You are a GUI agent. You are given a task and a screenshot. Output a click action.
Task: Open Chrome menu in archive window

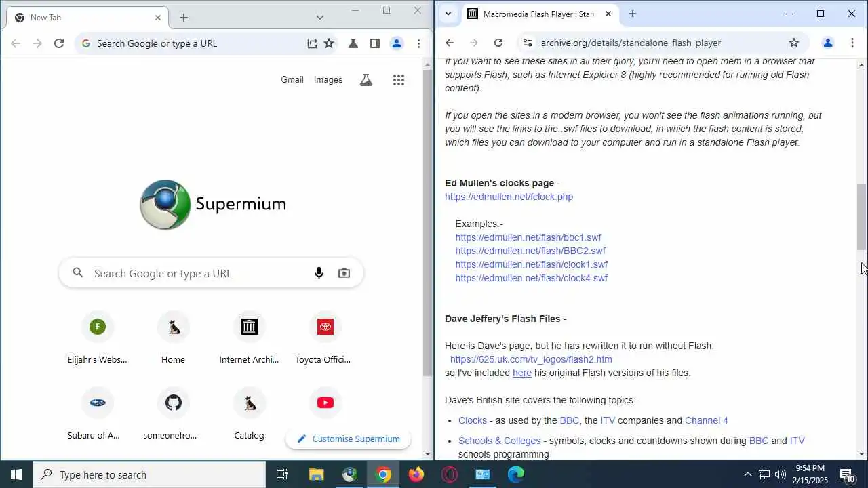point(852,43)
